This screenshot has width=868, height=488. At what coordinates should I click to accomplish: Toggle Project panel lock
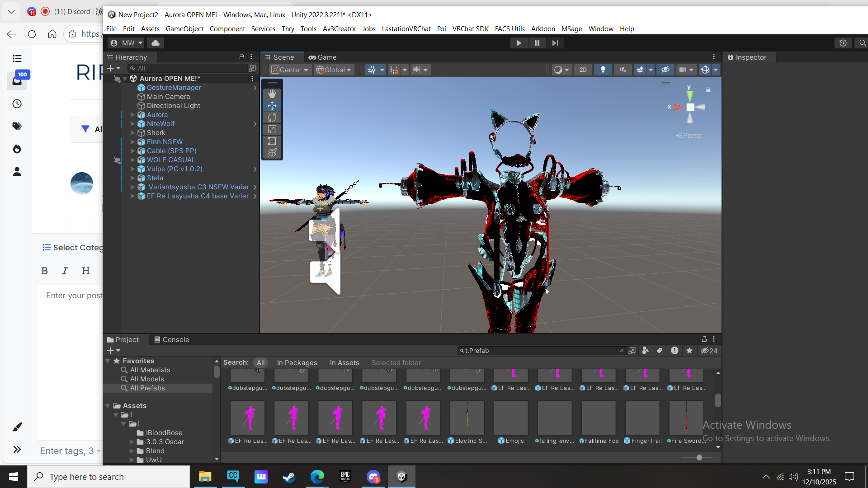click(704, 339)
